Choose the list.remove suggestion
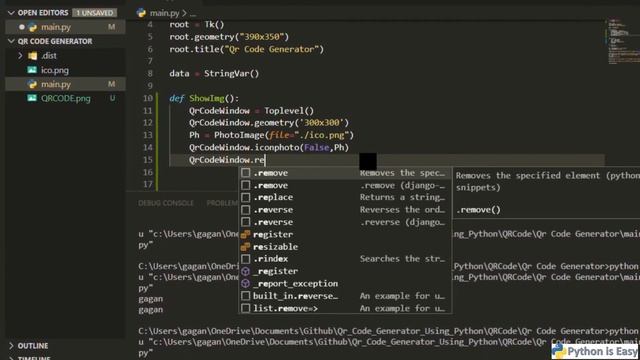This screenshot has width=640, height=360. (x=345, y=308)
